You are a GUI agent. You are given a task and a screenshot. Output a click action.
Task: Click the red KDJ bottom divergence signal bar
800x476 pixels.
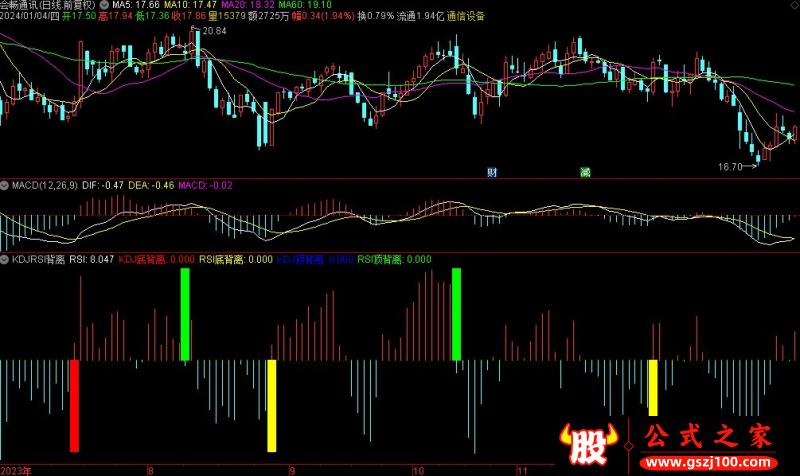tap(74, 405)
